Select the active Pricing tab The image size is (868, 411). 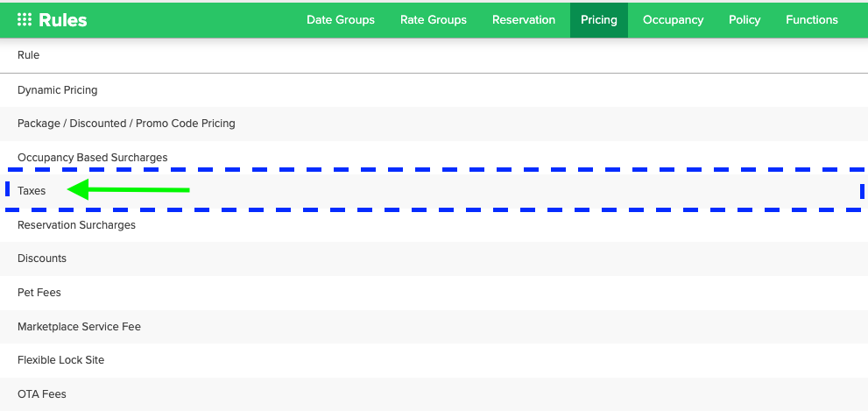pos(599,19)
